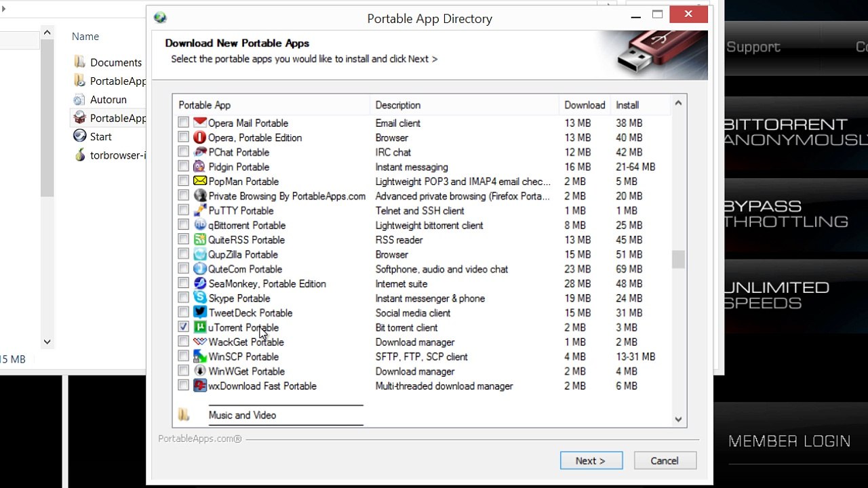Click the 'Telnet and SSH client' description
The width and height of the screenshot is (868, 488).
coord(420,210)
